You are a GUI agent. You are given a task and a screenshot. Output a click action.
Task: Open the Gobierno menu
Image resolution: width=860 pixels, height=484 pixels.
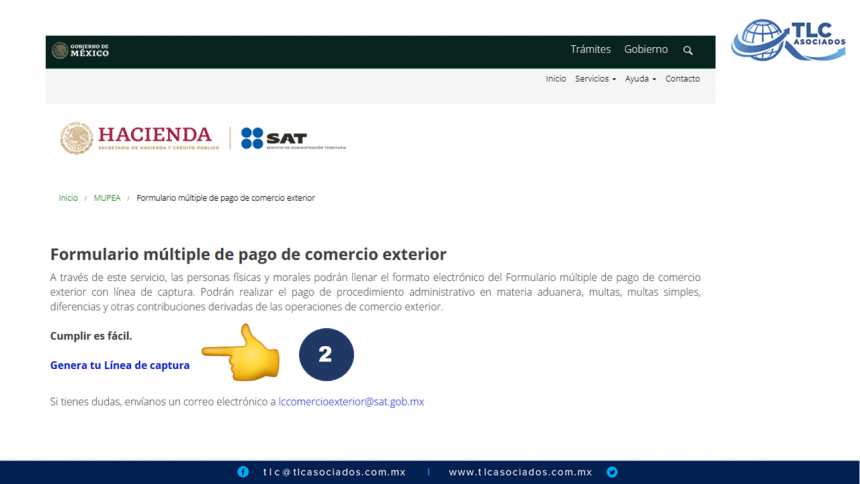(x=646, y=49)
